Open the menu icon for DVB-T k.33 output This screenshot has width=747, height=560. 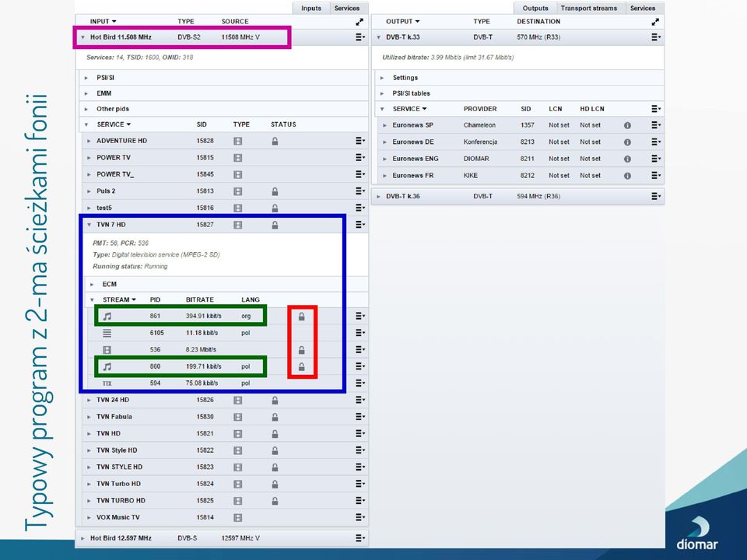656,37
